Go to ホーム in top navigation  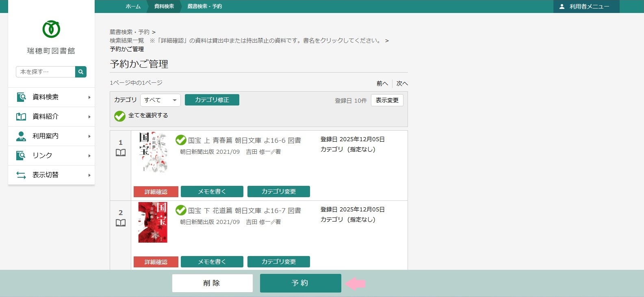coord(133,6)
